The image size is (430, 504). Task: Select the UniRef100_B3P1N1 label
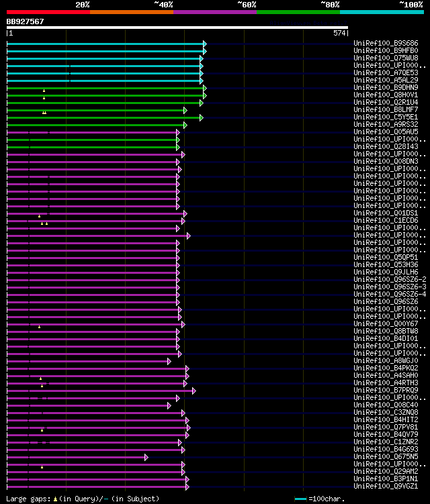click(386, 479)
